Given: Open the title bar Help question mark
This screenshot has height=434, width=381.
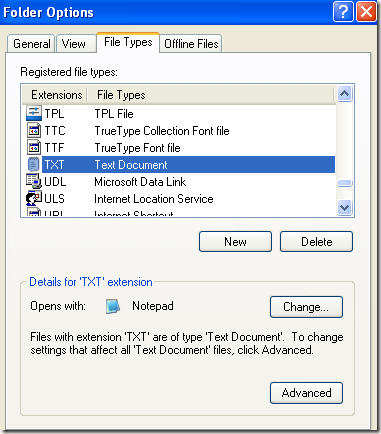Looking at the screenshot, I should click(343, 12).
